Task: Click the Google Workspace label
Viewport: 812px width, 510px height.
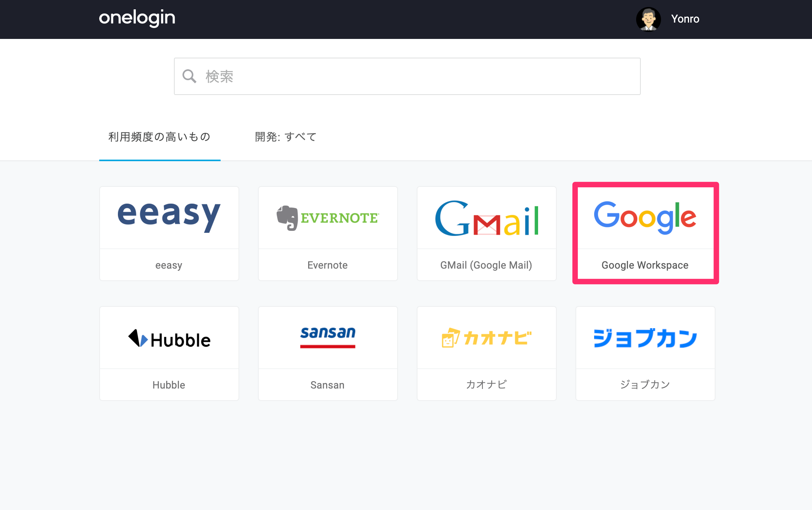Action: 645,265
